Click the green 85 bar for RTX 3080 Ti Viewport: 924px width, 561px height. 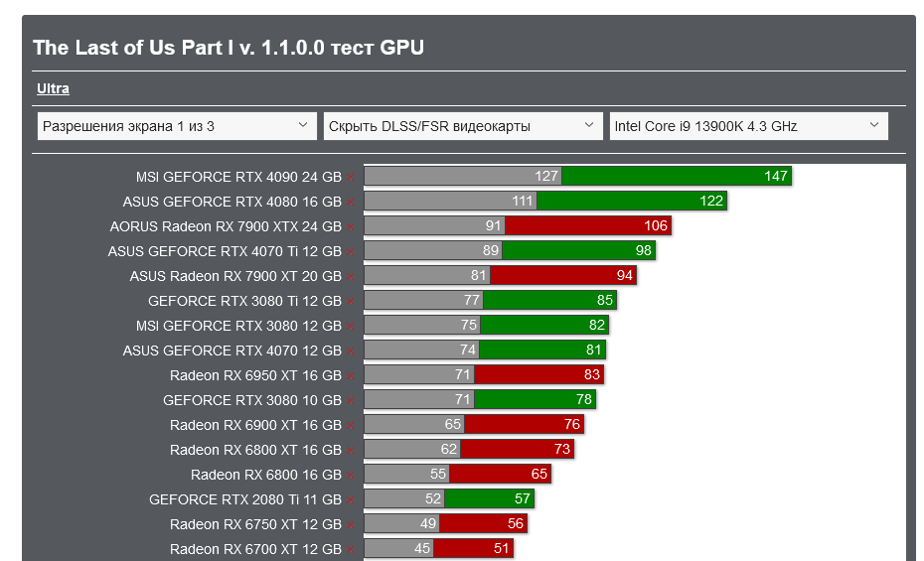[549, 300]
